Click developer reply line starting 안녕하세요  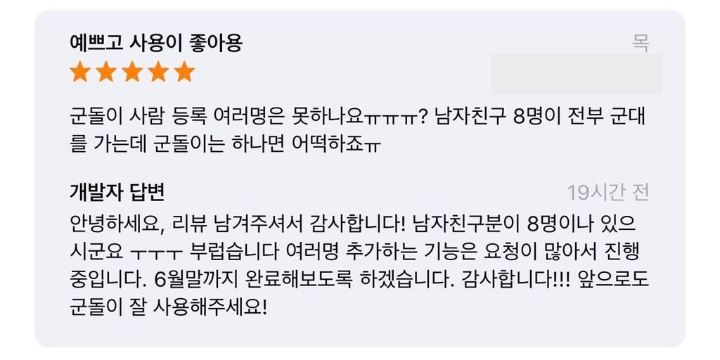tap(353, 224)
